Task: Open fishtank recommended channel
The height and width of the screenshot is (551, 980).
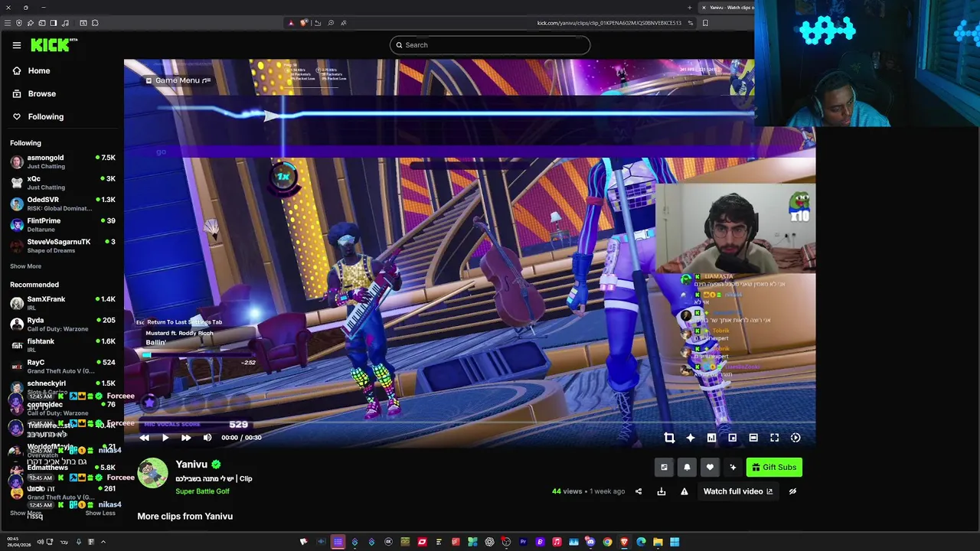Action: 62,345
